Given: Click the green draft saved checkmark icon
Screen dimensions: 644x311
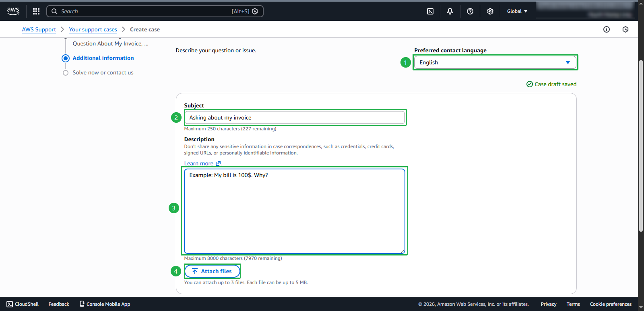Looking at the screenshot, I should click(530, 84).
